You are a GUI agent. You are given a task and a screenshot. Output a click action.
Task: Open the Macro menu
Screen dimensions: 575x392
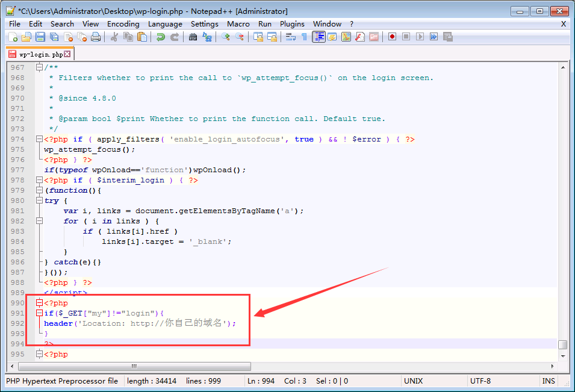click(x=238, y=24)
